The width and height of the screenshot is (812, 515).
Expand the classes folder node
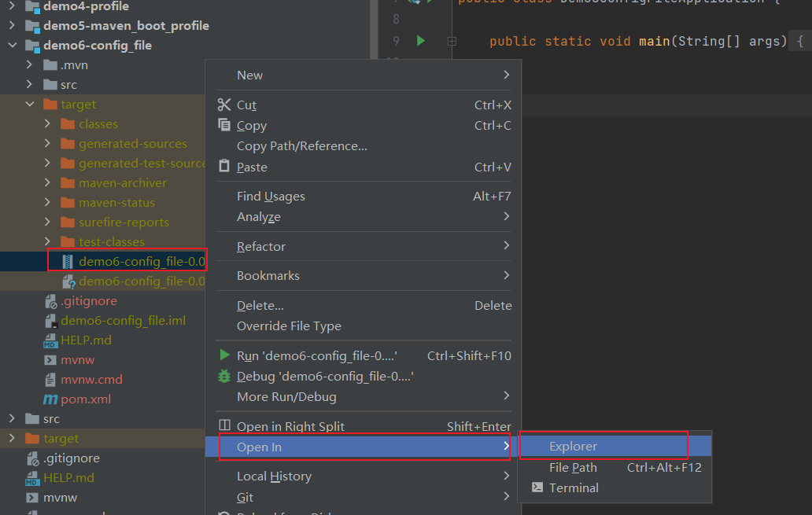point(47,123)
